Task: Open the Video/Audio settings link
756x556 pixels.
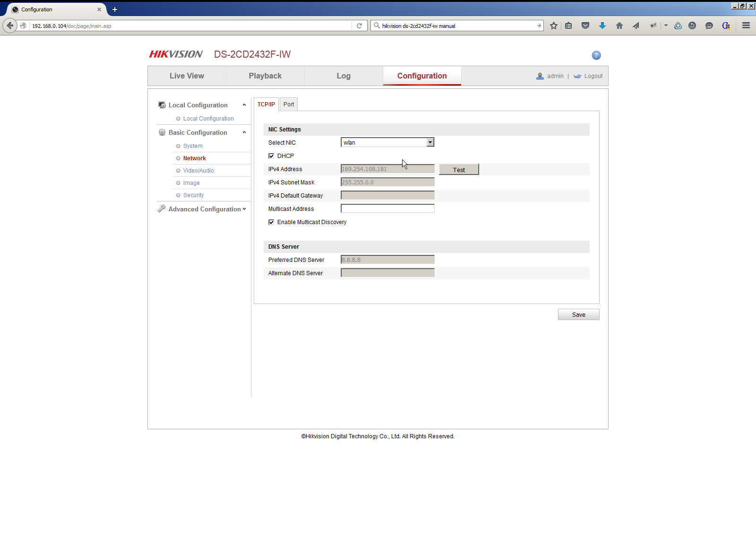Action: coord(198,171)
